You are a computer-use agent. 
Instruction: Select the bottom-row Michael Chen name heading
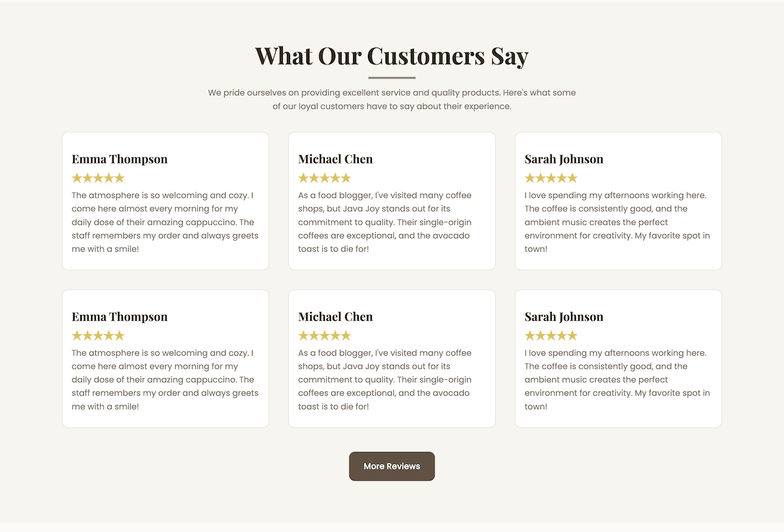[335, 316]
